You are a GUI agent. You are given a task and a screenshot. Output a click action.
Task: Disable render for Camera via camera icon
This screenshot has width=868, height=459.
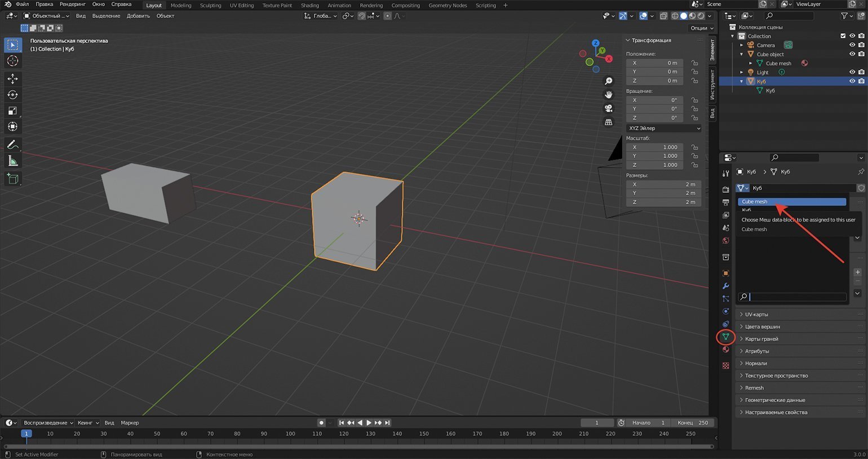861,45
